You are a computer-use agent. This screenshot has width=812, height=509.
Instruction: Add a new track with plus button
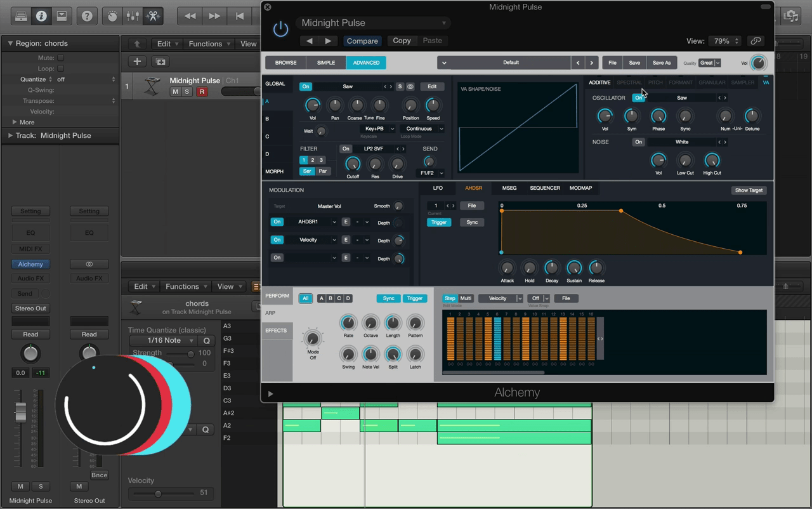(x=137, y=62)
